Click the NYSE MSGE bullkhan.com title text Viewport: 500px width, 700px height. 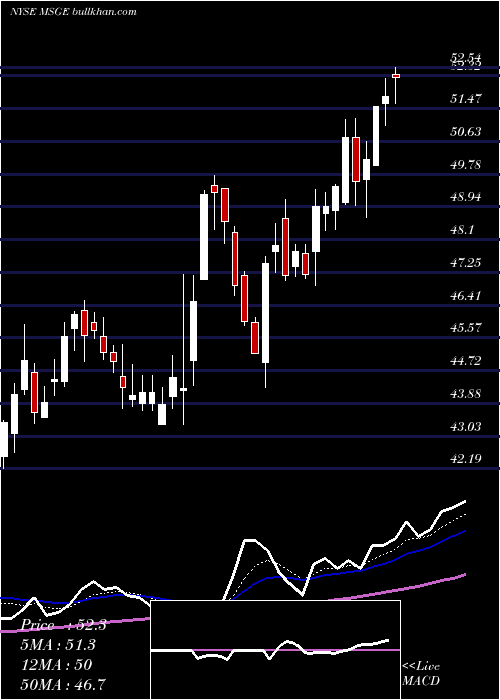point(73,12)
